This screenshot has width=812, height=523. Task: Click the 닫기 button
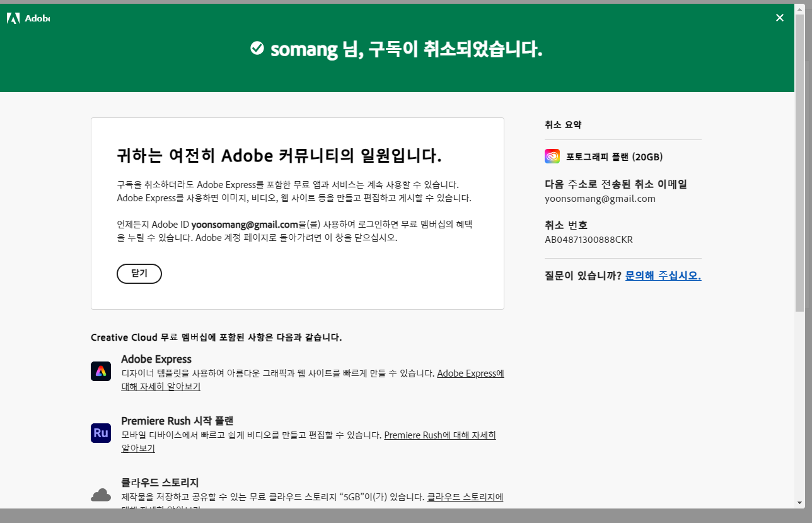[x=139, y=274]
